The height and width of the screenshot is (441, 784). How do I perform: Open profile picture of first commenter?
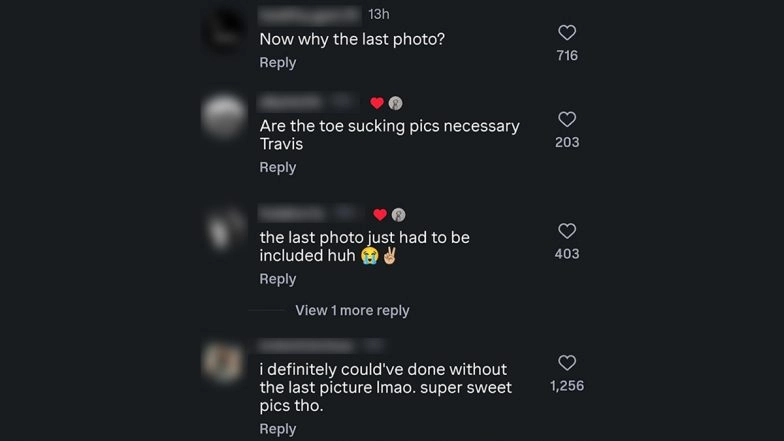pyautogui.click(x=222, y=30)
